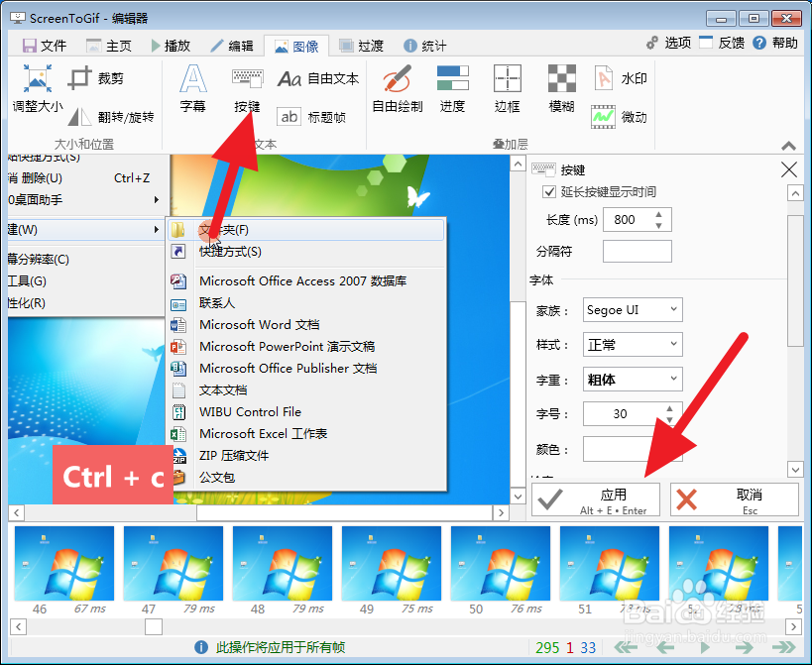Select frame 50 thumbnail
This screenshot has width=812, height=665.
tap(501, 563)
